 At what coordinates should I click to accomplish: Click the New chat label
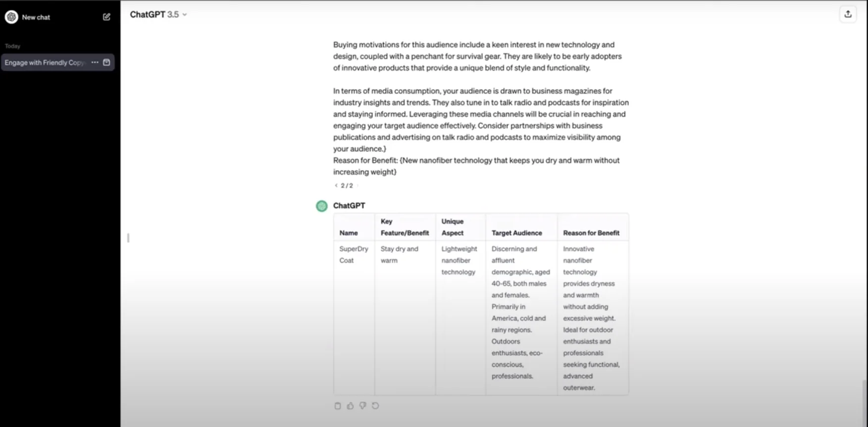tap(36, 17)
